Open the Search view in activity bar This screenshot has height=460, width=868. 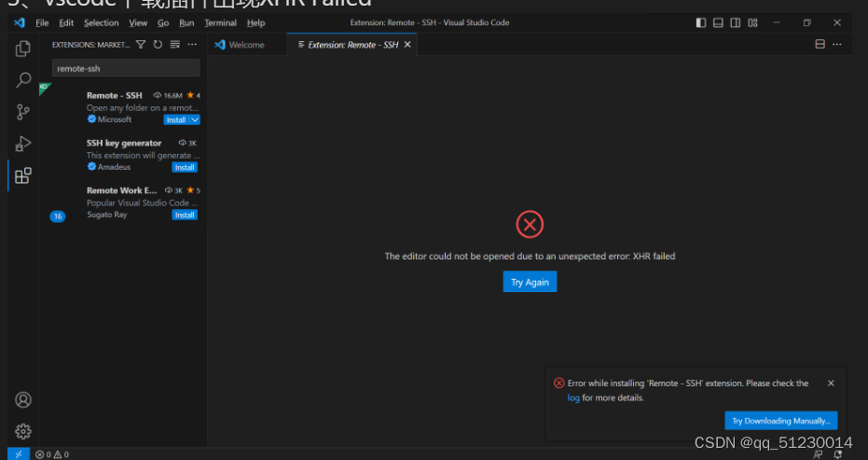22,80
